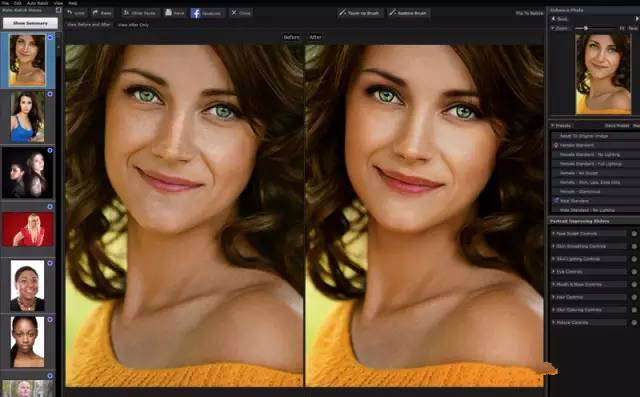Toggle Skin Lighting Controls on/off switch
The image size is (640, 397).
point(634,259)
